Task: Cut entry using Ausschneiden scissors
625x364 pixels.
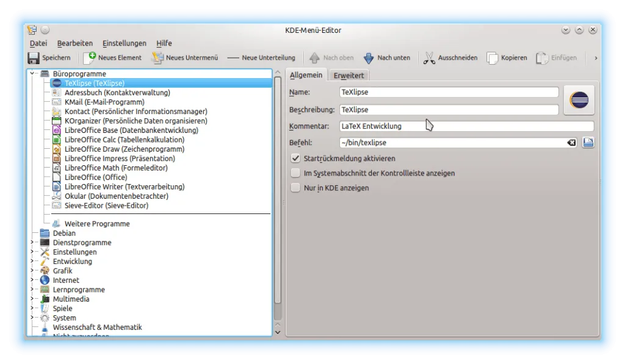Action: (429, 58)
